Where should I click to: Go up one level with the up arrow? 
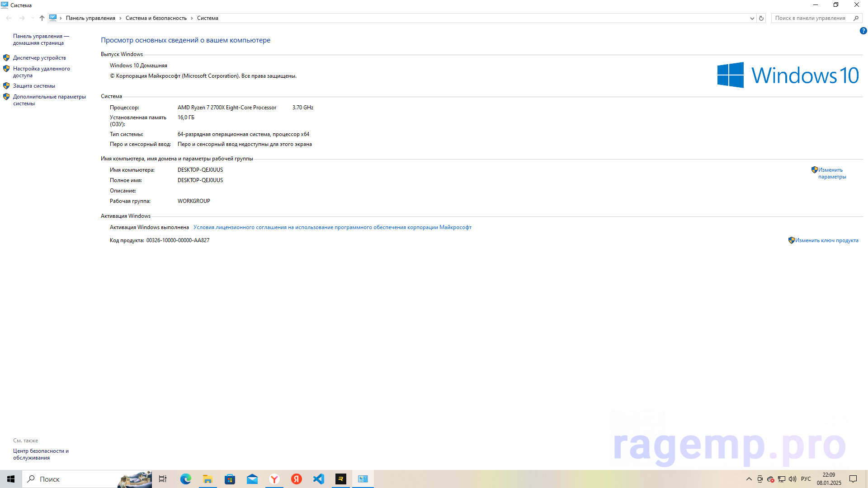42,18
